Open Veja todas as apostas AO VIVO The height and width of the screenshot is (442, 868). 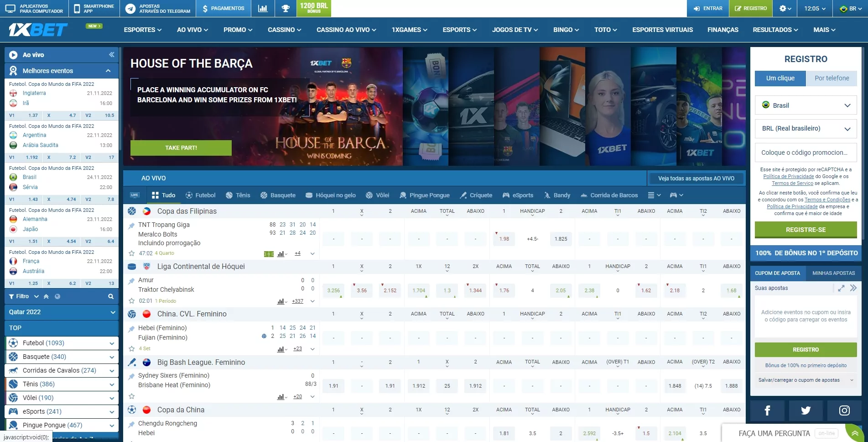[x=696, y=179]
